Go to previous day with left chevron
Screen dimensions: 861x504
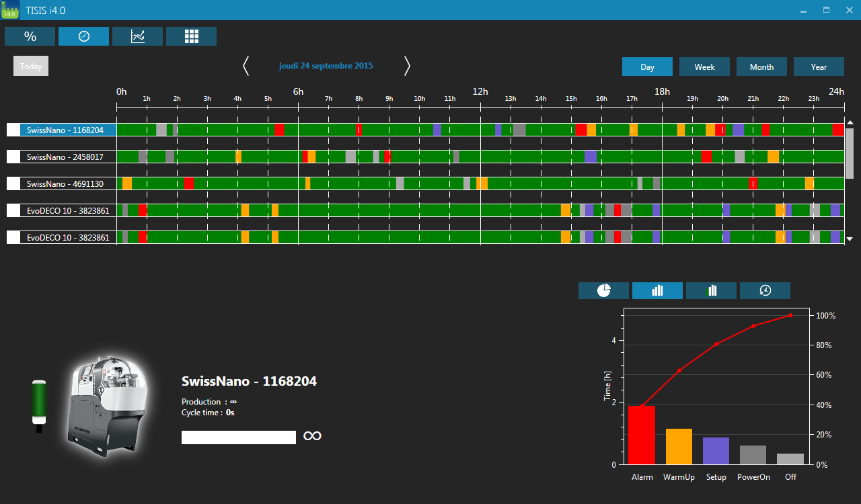tap(246, 66)
